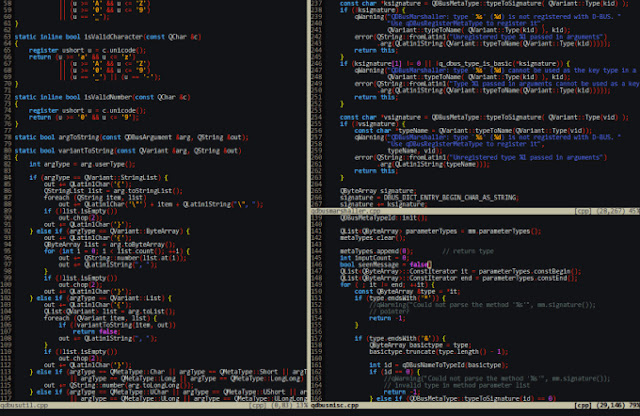Click the qdbusmisc.cpp status bar filename
The width and height of the screenshot is (640, 416).
[335, 405]
